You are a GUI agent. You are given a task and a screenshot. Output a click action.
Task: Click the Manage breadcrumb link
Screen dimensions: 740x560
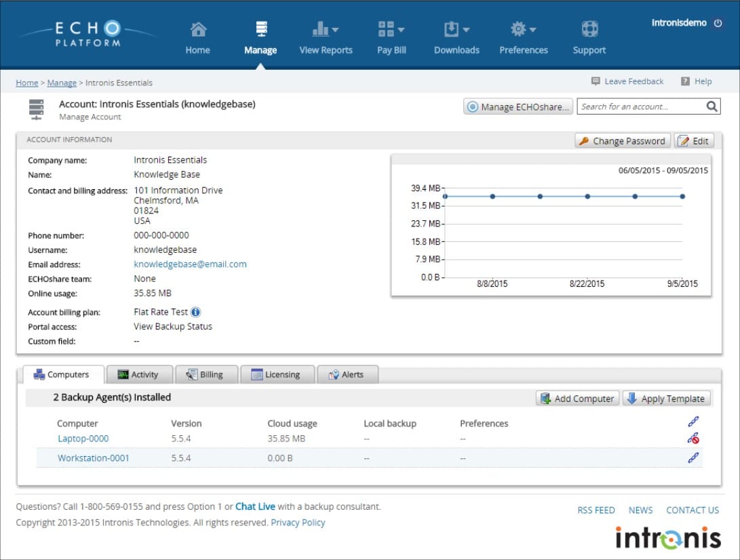click(x=62, y=83)
